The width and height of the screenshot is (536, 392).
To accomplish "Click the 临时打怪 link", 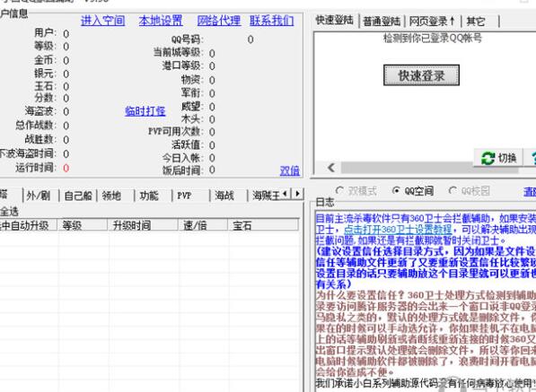I will tap(145, 111).
